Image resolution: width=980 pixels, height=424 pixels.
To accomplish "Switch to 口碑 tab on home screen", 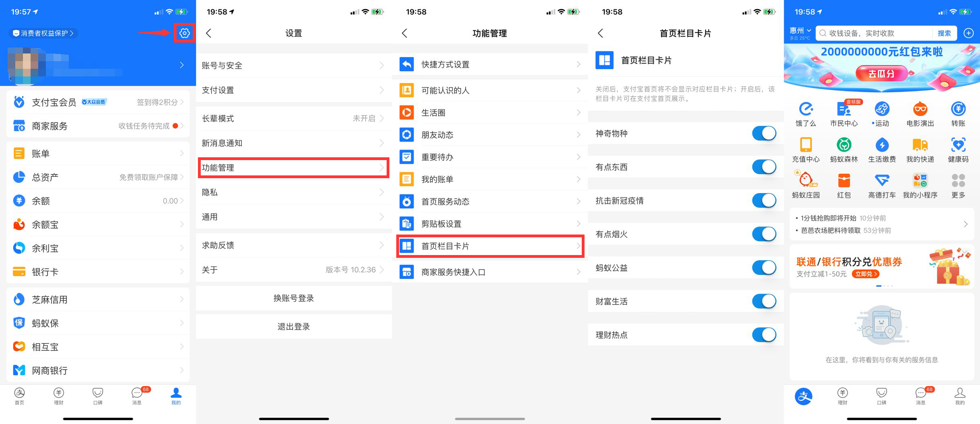I will 881,396.
